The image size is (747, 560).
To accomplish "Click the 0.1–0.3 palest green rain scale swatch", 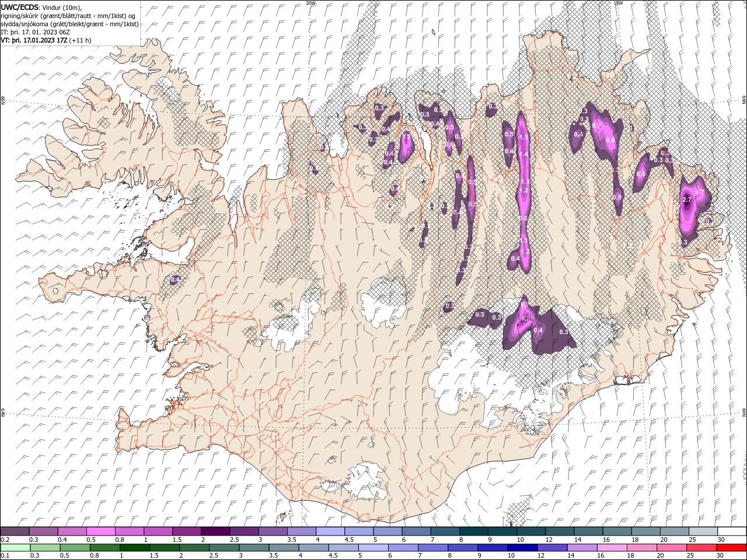I will (x=16, y=548).
